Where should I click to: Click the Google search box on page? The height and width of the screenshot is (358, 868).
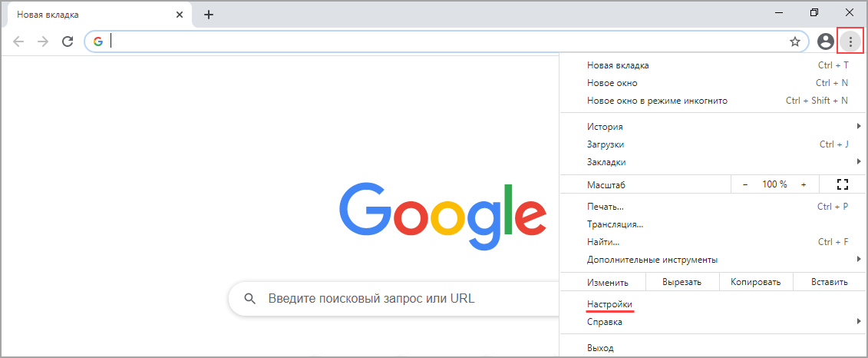point(399,299)
